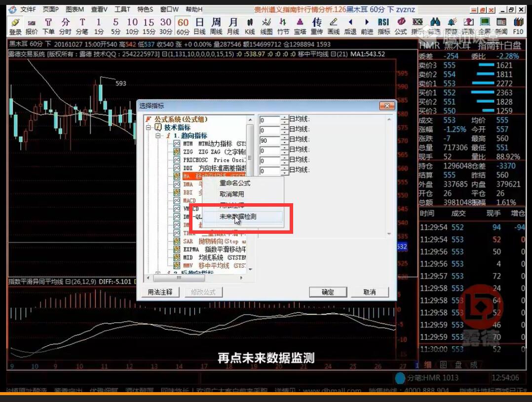The width and height of the screenshot is (532, 402).
Task: Click stepper arrows of first 日均线 field
Action: [284, 120]
